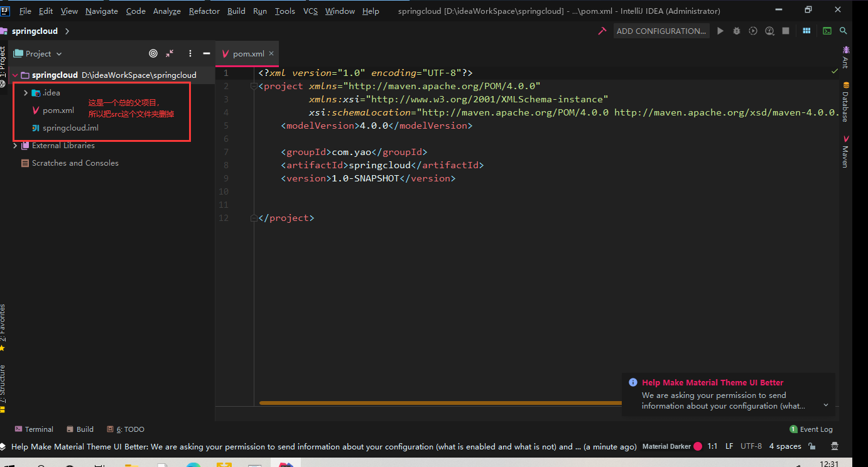Open the Ant tool window

coord(845,56)
